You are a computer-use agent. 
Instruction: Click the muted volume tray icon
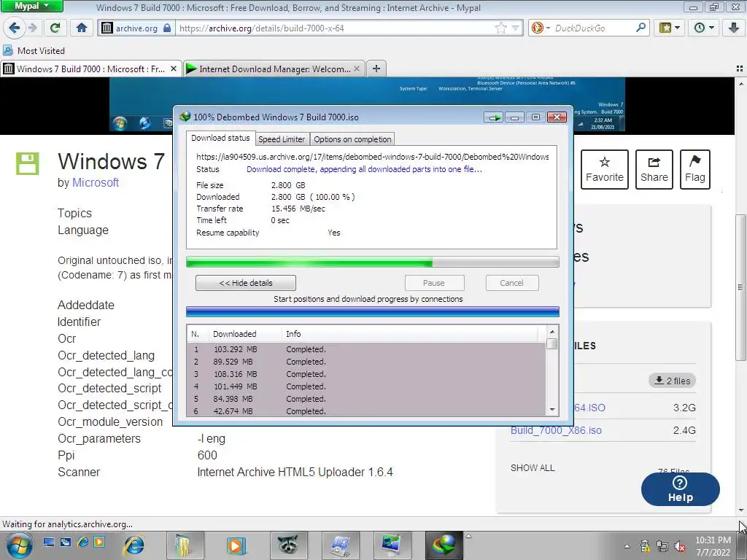pyautogui.click(x=680, y=546)
